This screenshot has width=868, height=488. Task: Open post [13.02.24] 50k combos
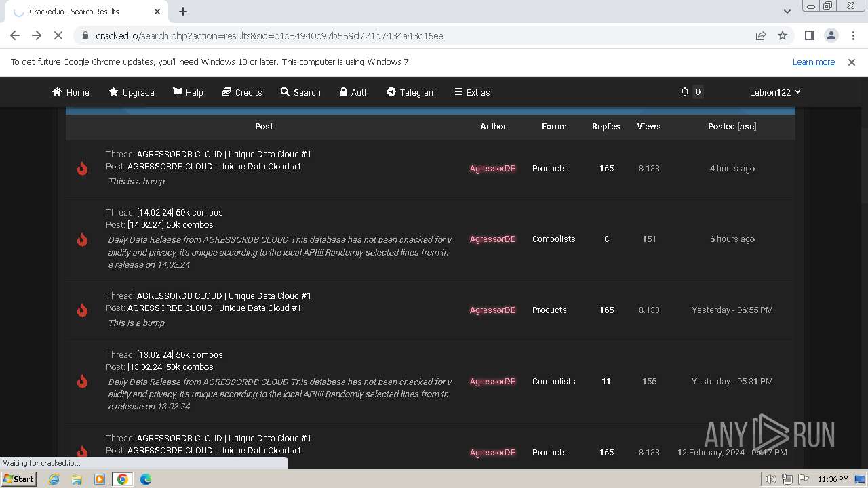170,367
